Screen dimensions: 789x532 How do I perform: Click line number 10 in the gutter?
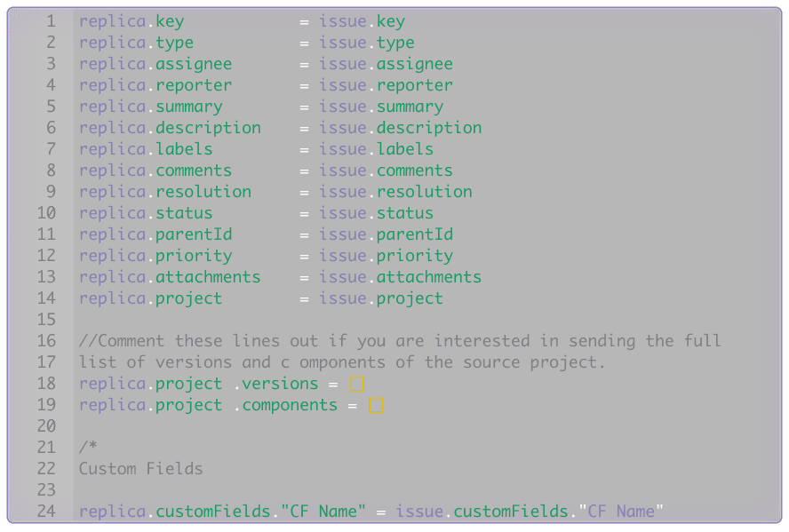46,213
